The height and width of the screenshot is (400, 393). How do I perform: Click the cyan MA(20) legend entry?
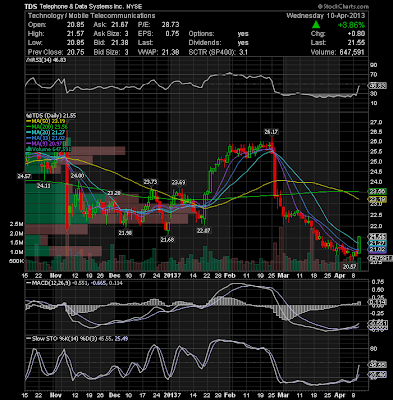click(47, 133)
